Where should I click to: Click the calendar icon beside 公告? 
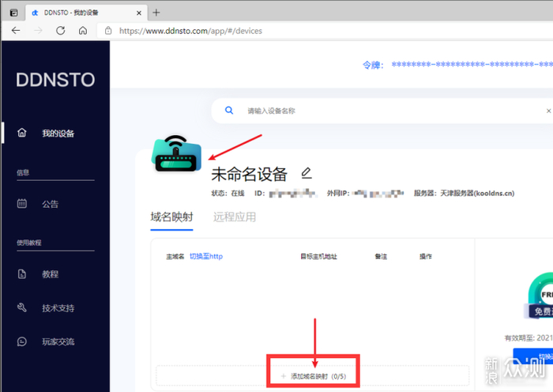22,204
